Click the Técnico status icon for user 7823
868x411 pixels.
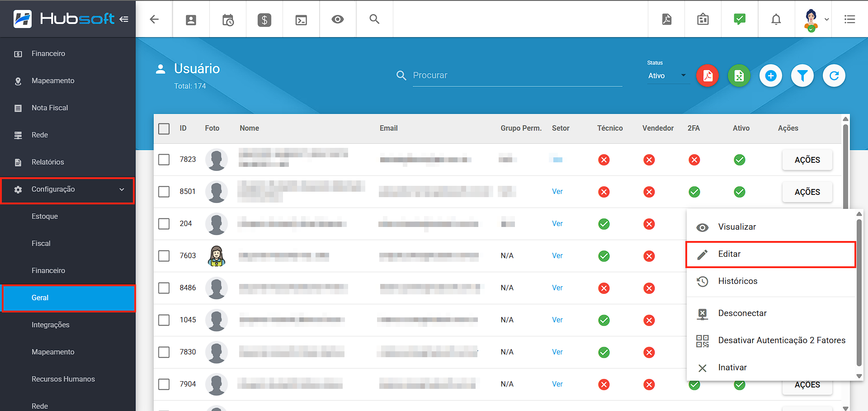coord(604,160)
